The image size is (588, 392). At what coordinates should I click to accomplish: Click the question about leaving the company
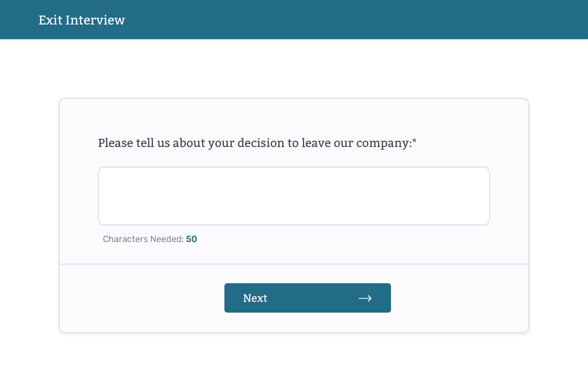pos(257,143)
